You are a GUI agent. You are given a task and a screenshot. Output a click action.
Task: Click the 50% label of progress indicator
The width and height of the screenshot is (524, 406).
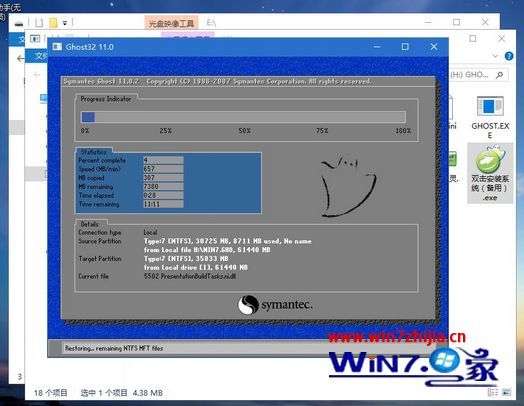244,131
